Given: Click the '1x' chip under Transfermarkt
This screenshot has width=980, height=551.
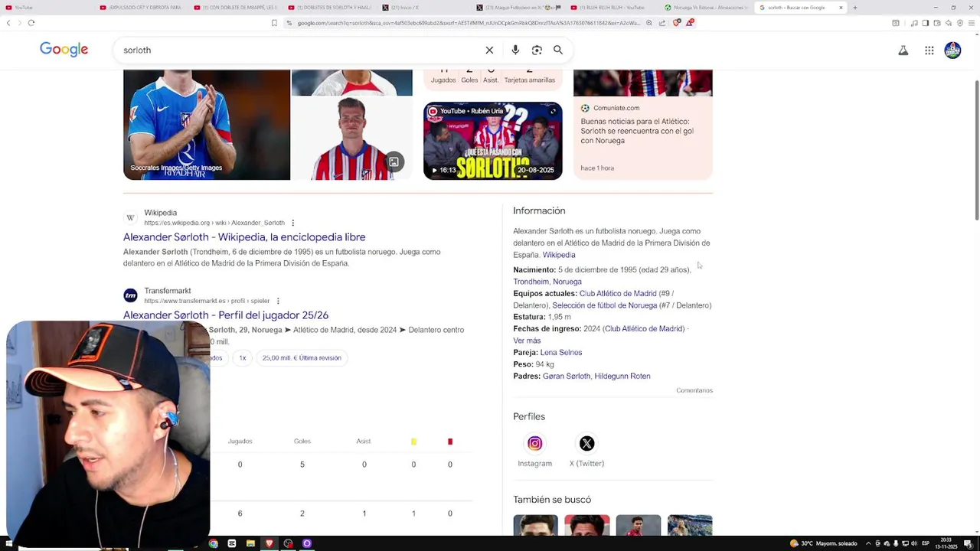Looking at the screenshot, I should 243,358.
